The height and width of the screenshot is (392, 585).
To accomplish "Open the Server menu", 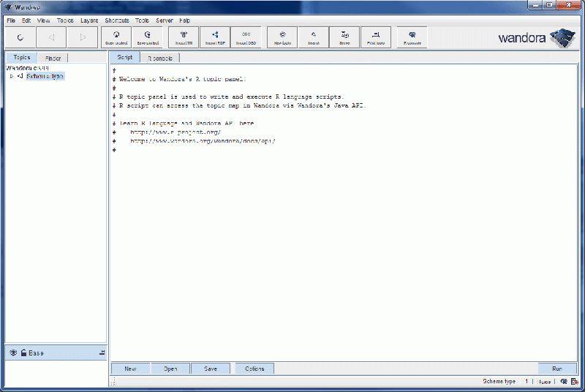I will click(164, 20).
